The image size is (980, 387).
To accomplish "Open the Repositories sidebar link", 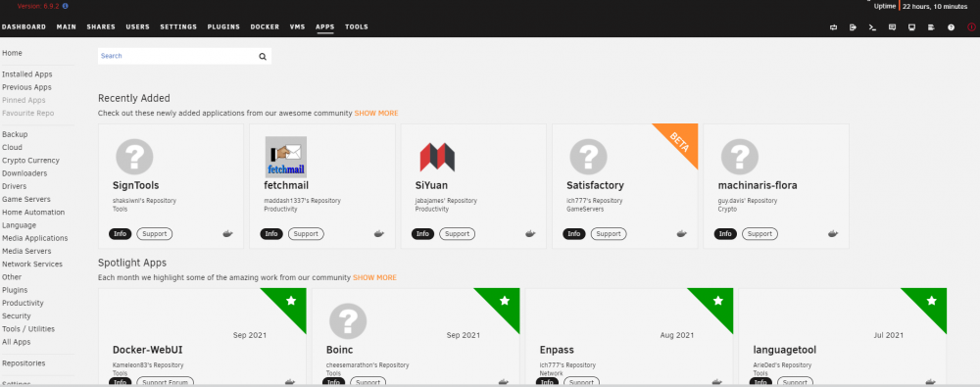I will click(24, 363).
